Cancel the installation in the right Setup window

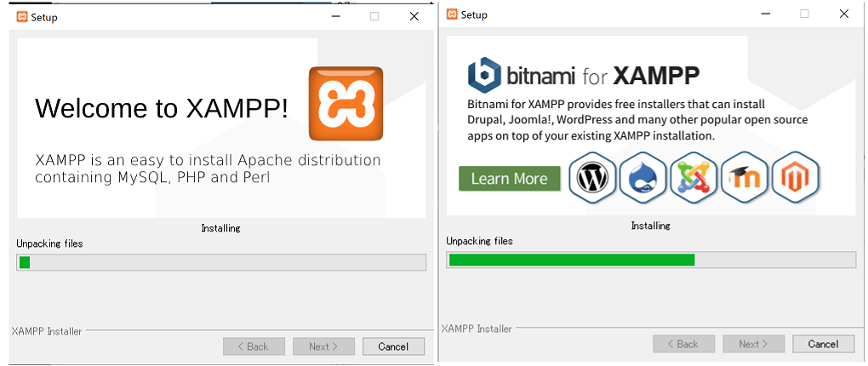[x=823, y=344]
